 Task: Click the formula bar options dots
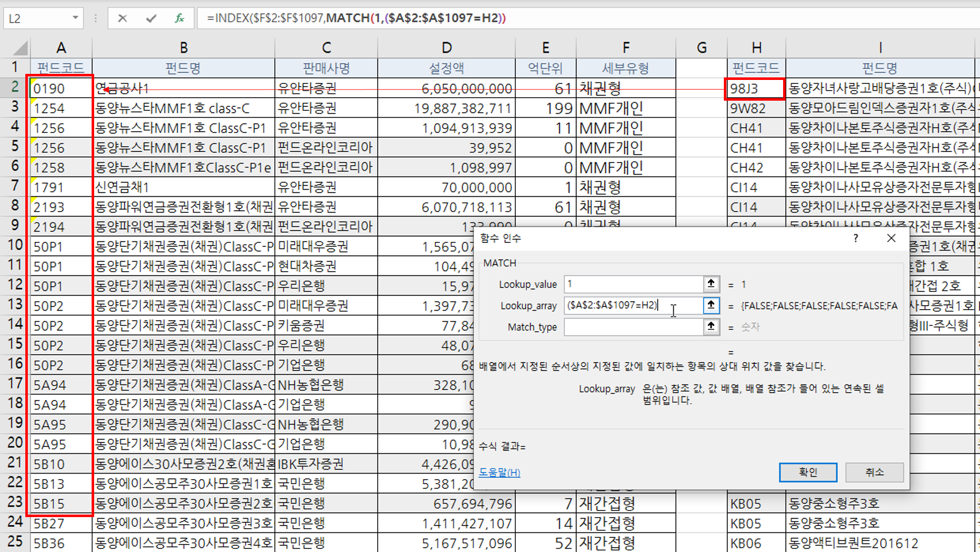[x=95, y=19]
